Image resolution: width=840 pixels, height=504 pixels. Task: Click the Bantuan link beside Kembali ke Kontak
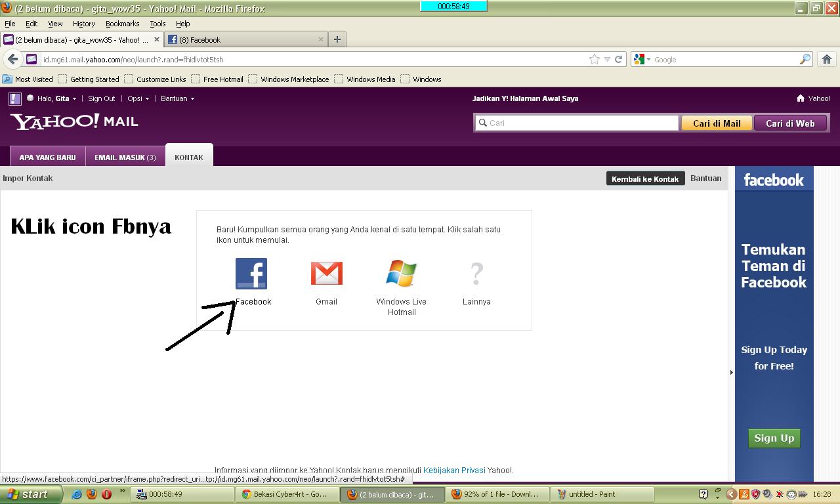705,178
